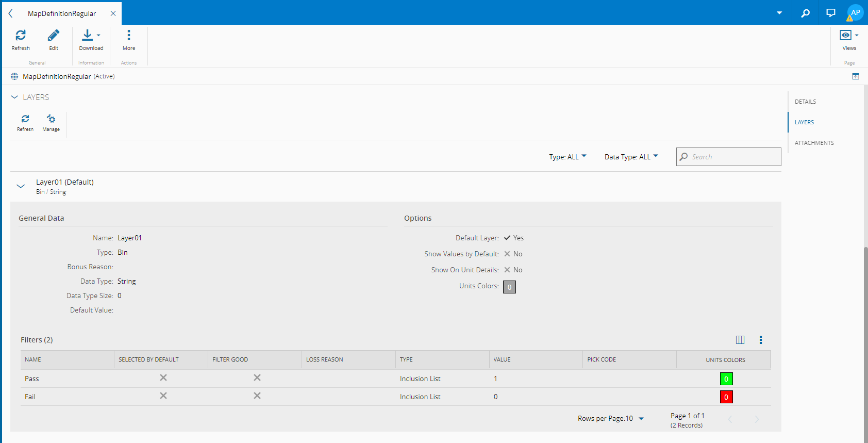Open column chooser for Filters table
This screenshot has height=443, width=868.
click(740, 340)
